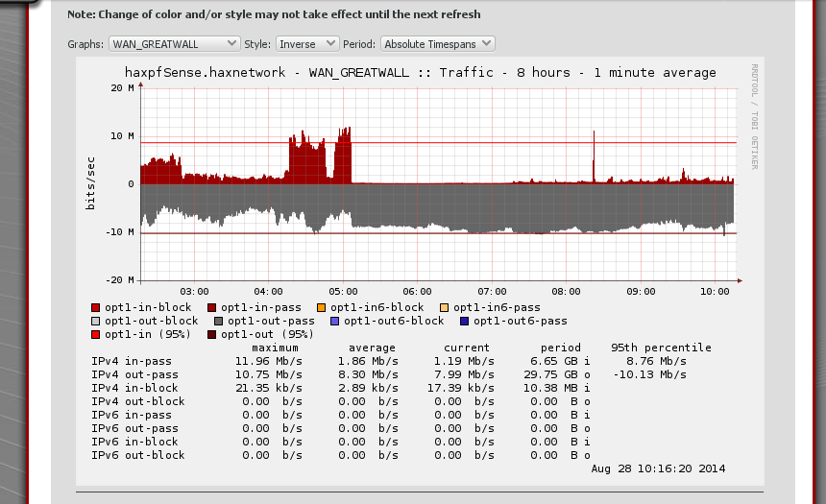
Task: Click the opt1-in-block red legend swatch
Action: (95, 307)
